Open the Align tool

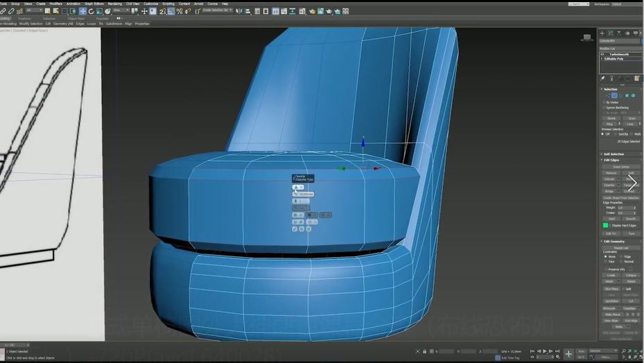247,11
